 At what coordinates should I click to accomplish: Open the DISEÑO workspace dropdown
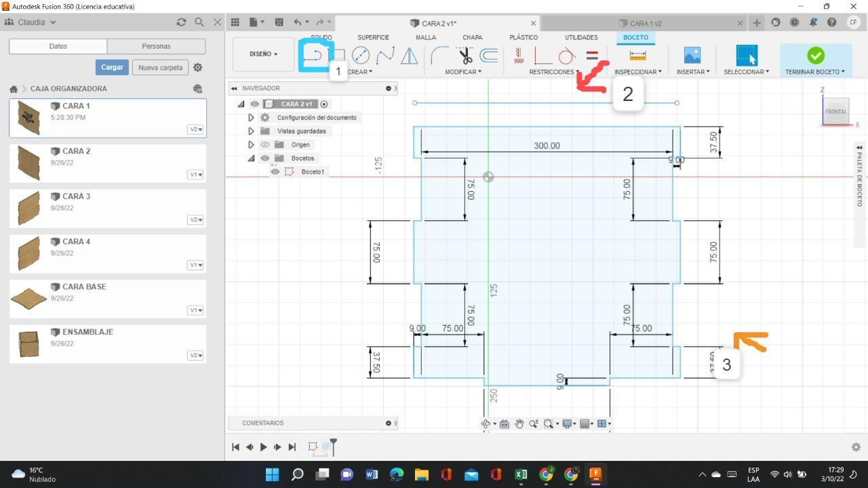(x=264, y=54)
